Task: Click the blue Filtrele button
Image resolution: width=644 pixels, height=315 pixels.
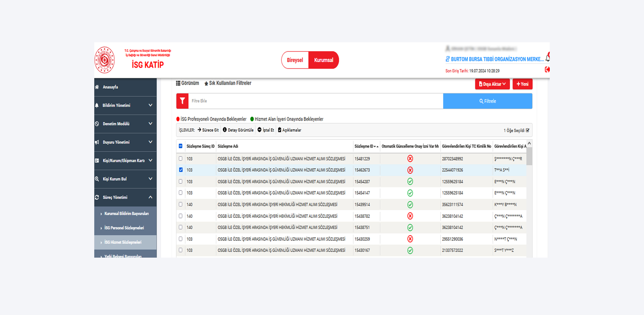Action: 488,101
